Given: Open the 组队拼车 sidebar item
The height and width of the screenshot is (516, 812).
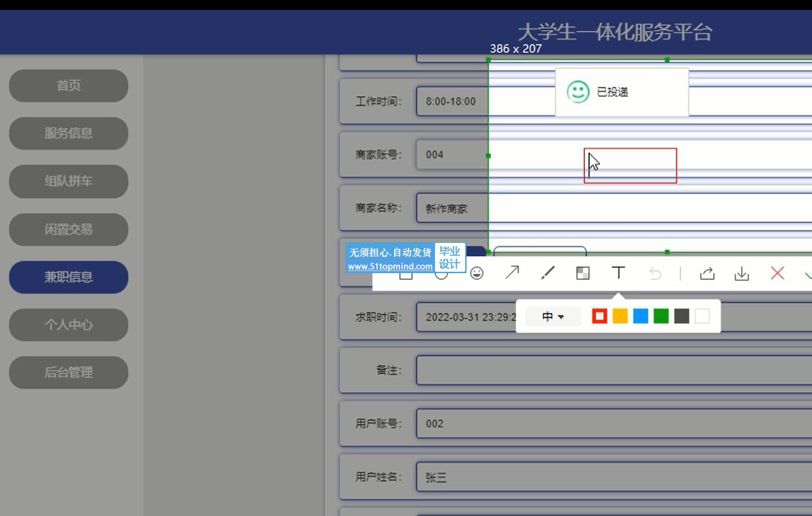Looking at the screenshot, I should (68, 181).
